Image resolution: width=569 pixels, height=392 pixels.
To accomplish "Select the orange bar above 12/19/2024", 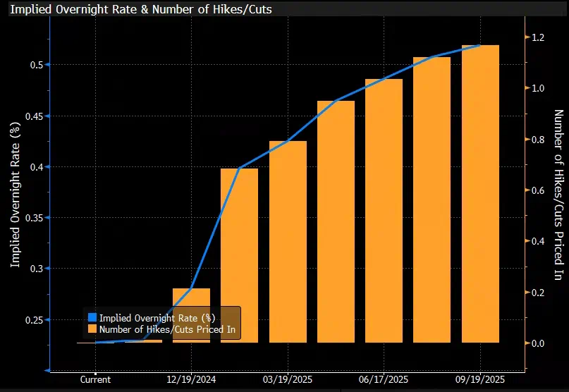I will point(191,315).
